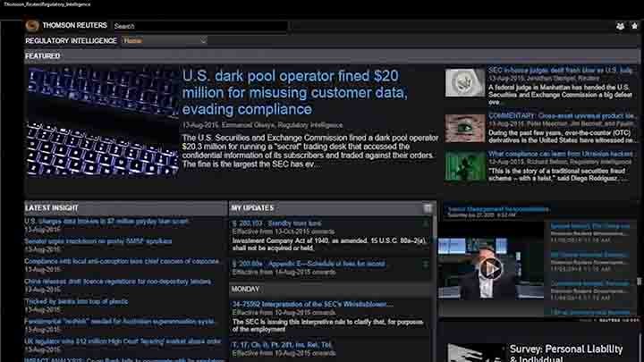The height and width of the screenshot is (362, 644).
Task: Click the LATEST INSIGHT section header
Action: point(52,208)
